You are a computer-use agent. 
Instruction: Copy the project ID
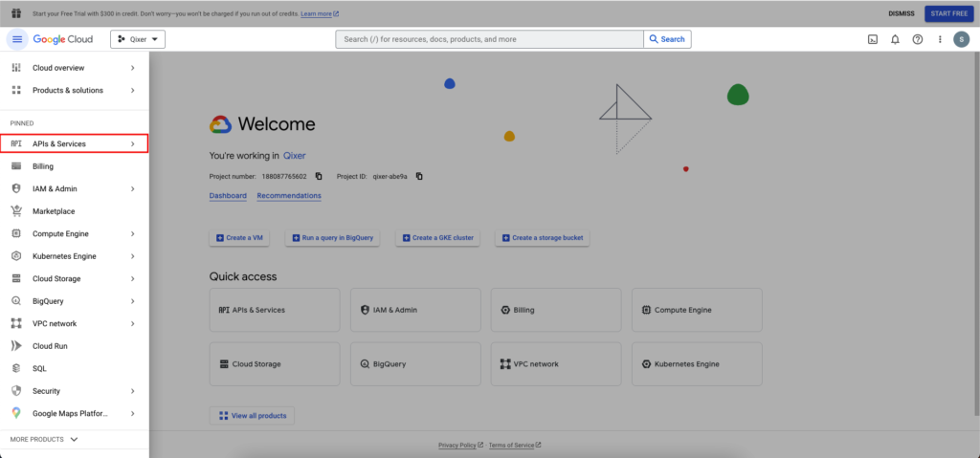coord(419,176)
